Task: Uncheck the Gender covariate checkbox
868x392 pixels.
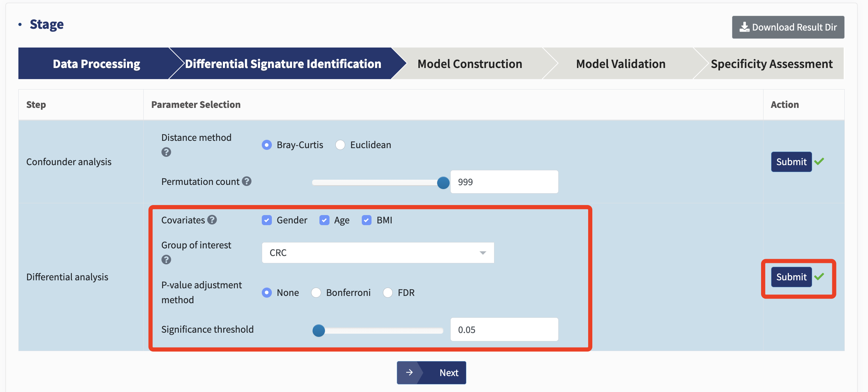Action: pos(267,220)
